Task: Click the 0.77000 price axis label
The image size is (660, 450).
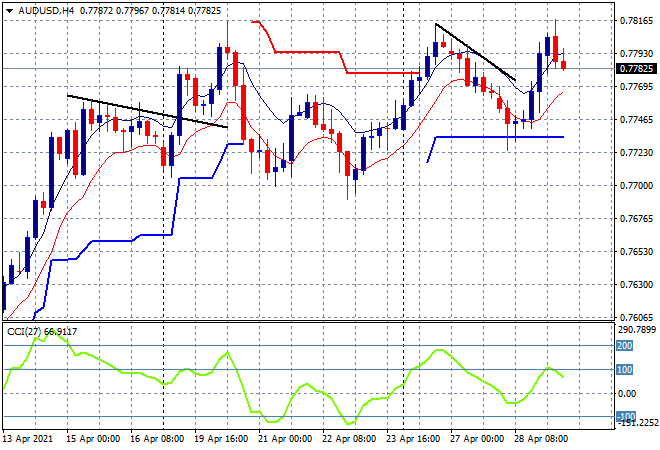Action: click(x=636, y=186)
